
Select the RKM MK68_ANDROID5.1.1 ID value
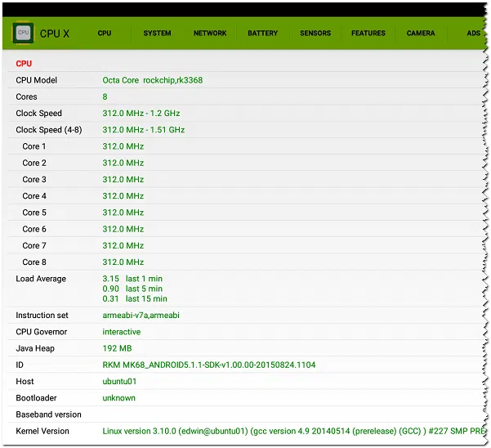pos(209,365)
